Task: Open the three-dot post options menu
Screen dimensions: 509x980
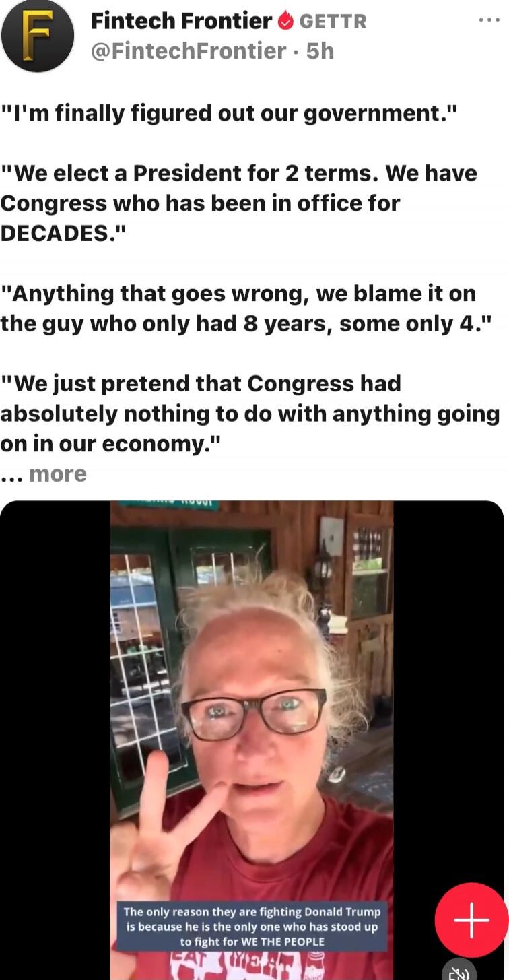Action: pyautogui.click(x=489, y=20)
